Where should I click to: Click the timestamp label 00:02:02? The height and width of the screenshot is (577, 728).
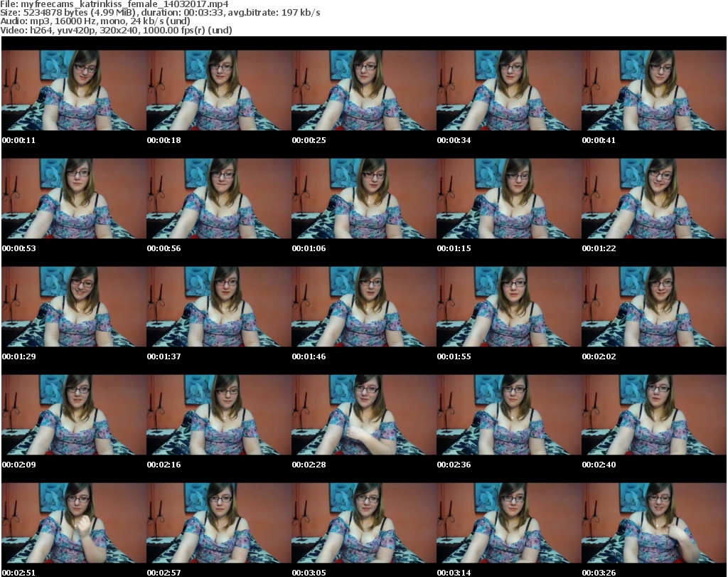tap(599, 356)
